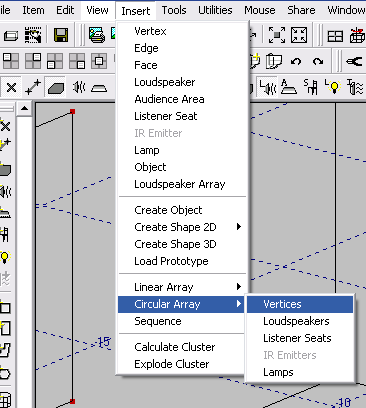Open the Mouse menu
Image resolution: width=366 pixels, height=408 pixels.
(260, 10)
